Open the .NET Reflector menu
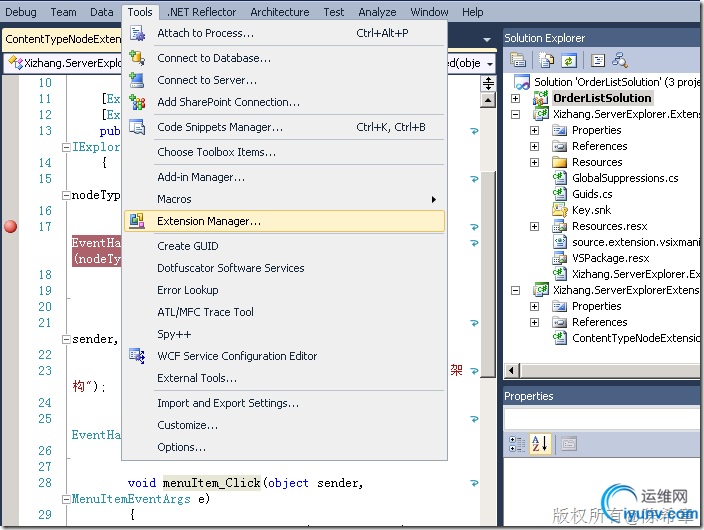The height and width of the screenshot is (530, 704). [201, 12]
